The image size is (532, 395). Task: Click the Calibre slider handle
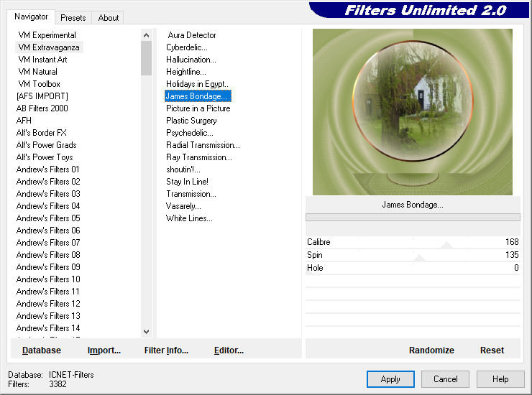coord(447,246)
